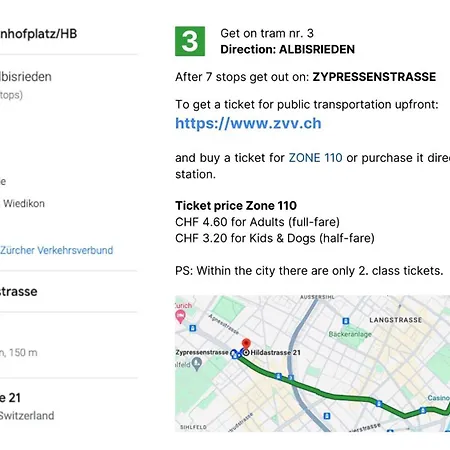The height and width of the screenshot is (450, 450).
Task: Open the https://www.zvv.ch link
Action: coord(248,123)
